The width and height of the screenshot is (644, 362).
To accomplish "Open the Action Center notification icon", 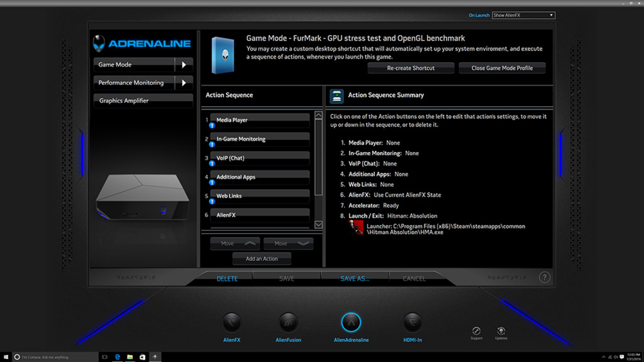I will point(622,357).
